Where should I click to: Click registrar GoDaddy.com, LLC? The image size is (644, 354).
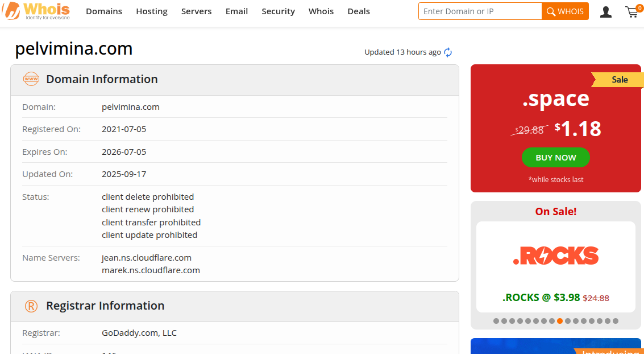tap(139, 333)
